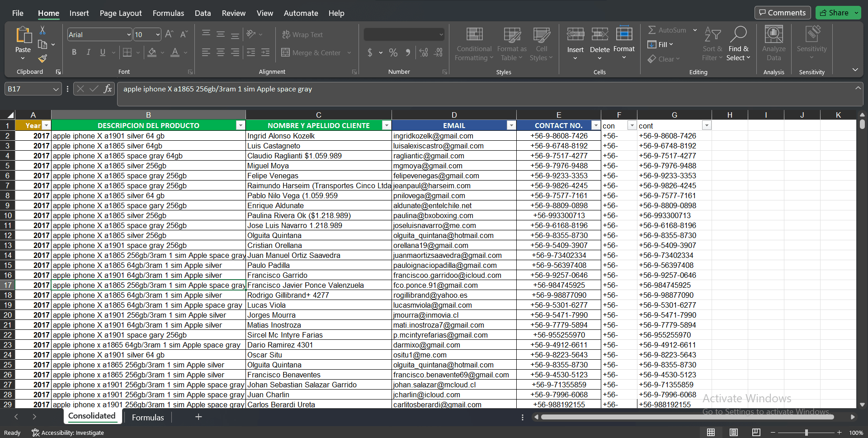Click Accessibility: Investigate in status bar
The image size is (868, 438).
tap(68, 433)
